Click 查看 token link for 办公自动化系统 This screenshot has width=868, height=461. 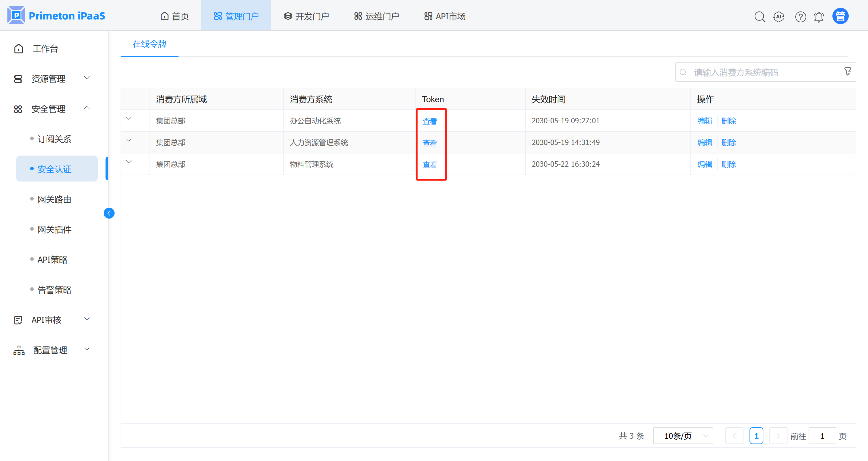tap(430, 121)
